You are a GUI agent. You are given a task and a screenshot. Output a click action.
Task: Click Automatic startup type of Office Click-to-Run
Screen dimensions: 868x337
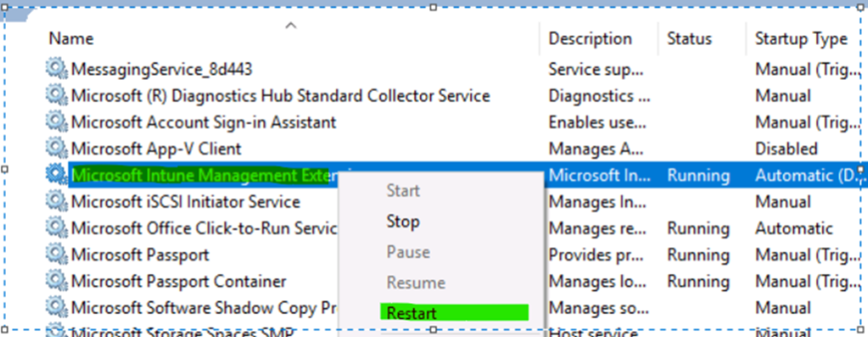point(793,228)
